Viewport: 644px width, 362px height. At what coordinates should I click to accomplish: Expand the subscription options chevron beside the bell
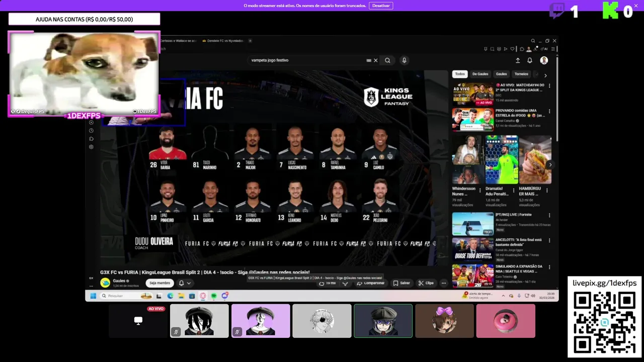coord(189,283)
